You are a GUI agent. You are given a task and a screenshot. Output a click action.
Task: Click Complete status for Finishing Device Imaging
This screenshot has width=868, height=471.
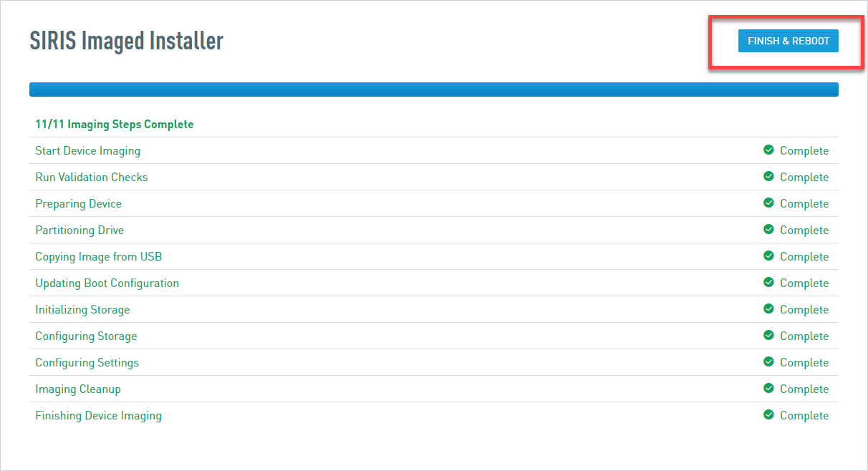pyautogui.click(x=804, y=416)
